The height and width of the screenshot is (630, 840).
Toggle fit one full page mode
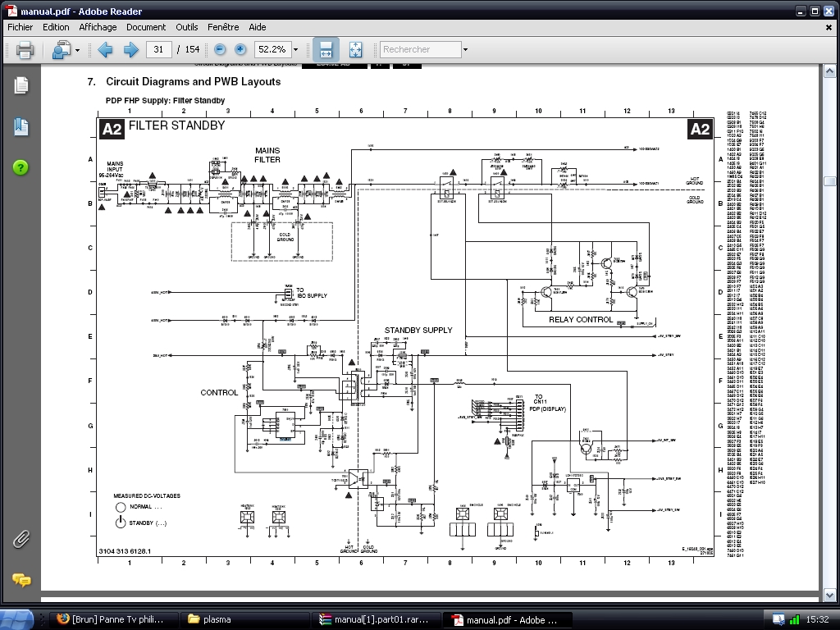[x=355, y=50]
